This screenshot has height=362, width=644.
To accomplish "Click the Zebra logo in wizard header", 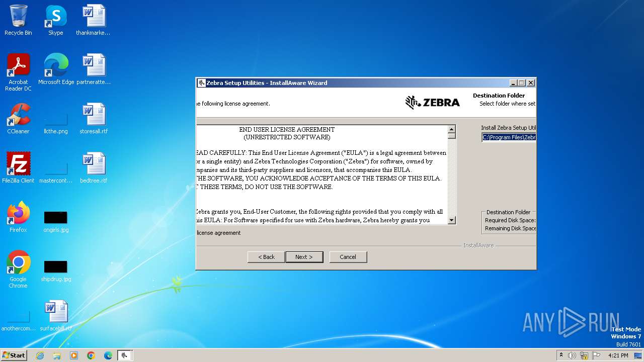I will coord(433,103).
